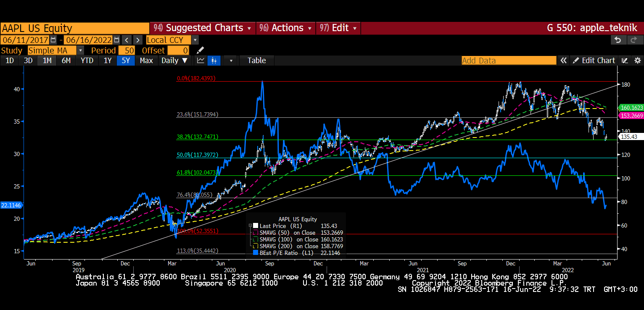This screenshot has width=644, height=310.
Task: Click the Period value field
Action: click(x=127, y=50)
